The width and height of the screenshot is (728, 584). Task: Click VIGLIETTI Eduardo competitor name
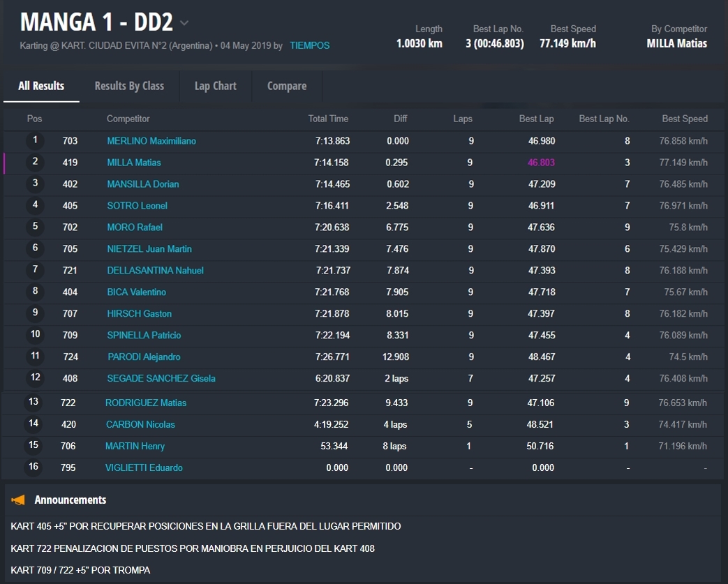pos(143,467)
